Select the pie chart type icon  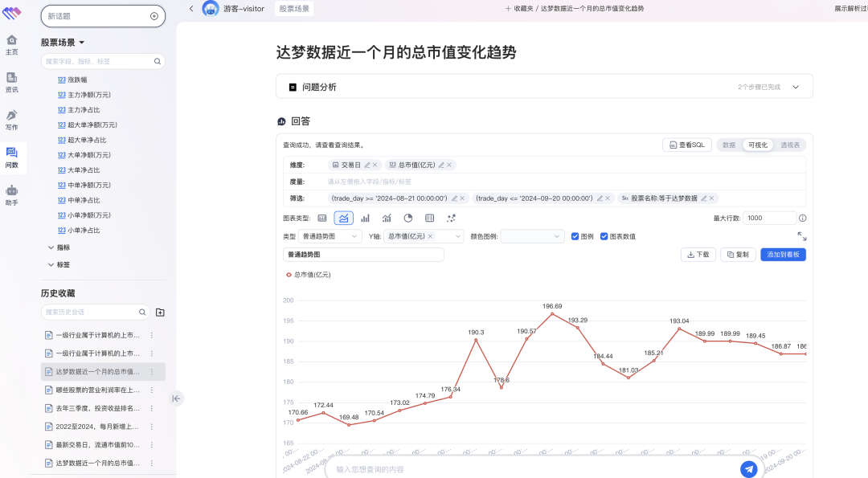click(x=408, y=218)
